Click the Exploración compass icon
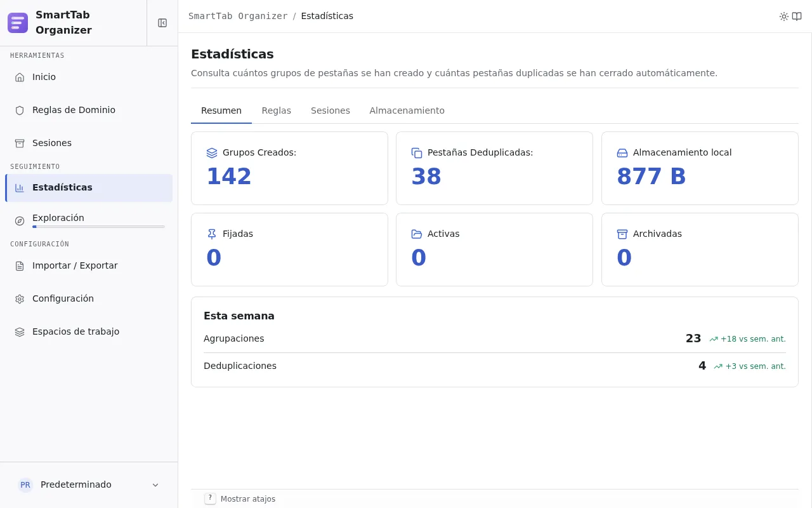 20,221
